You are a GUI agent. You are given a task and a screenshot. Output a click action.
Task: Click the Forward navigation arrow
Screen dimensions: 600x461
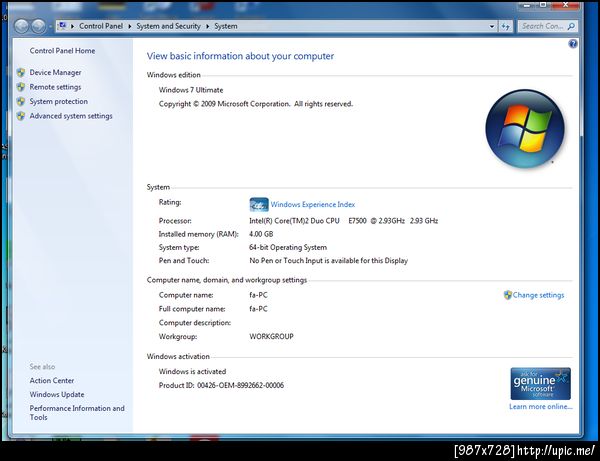(x=38, y=26)
